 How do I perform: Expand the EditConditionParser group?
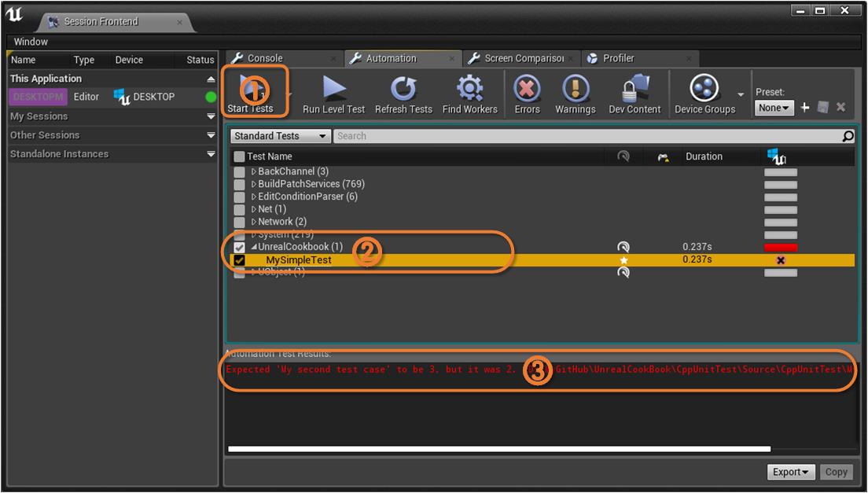[254, 197]
